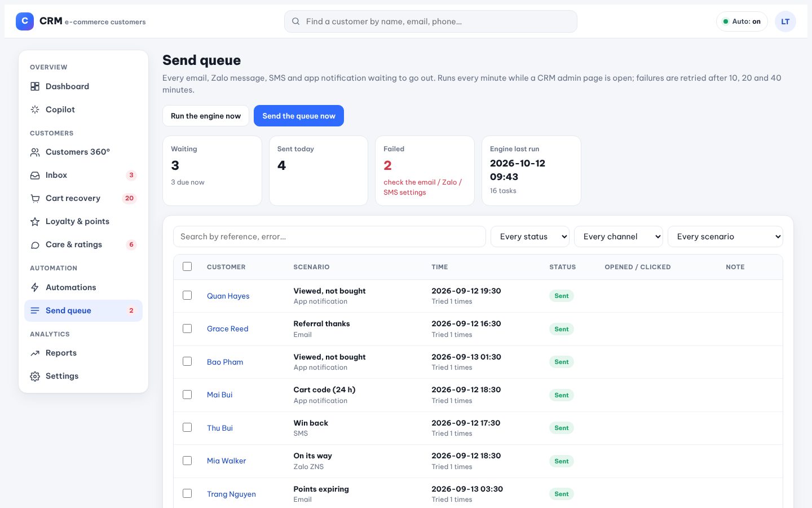Click the Care & ratings chat icon

click(x=35, y=244)
